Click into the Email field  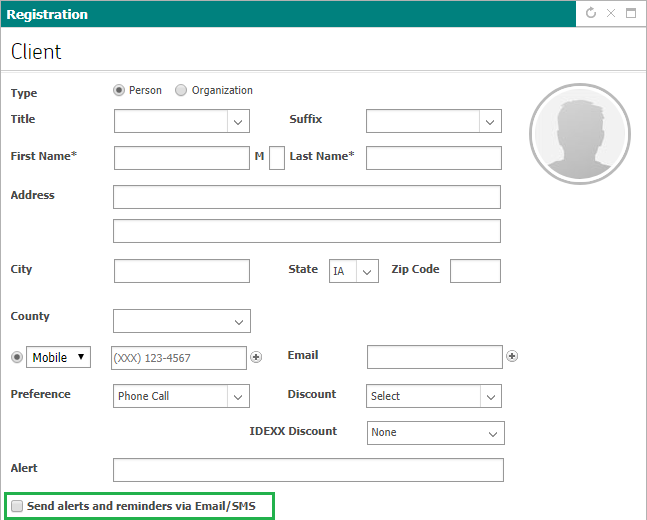click(435, 357)
